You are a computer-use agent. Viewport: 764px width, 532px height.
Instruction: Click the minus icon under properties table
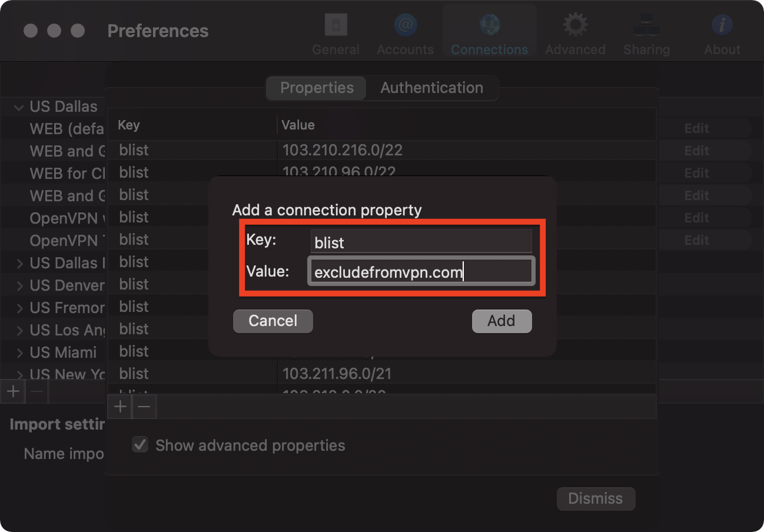tap(144, 406)
